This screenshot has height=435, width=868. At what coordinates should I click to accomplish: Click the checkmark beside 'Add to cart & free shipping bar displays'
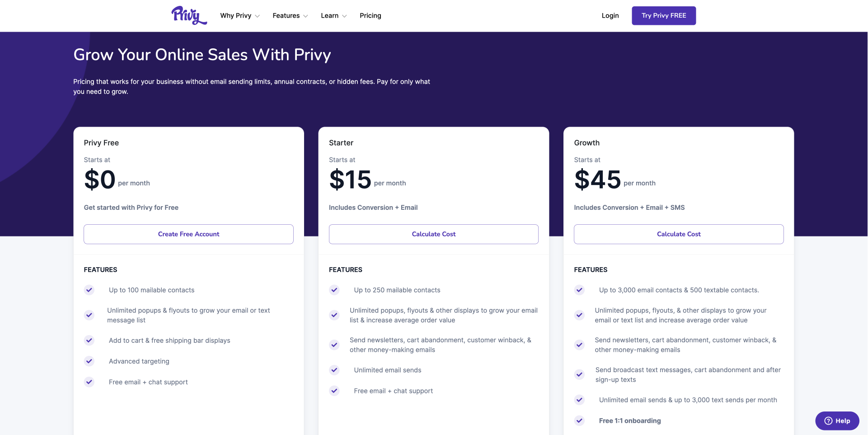(x=89, y=340)
